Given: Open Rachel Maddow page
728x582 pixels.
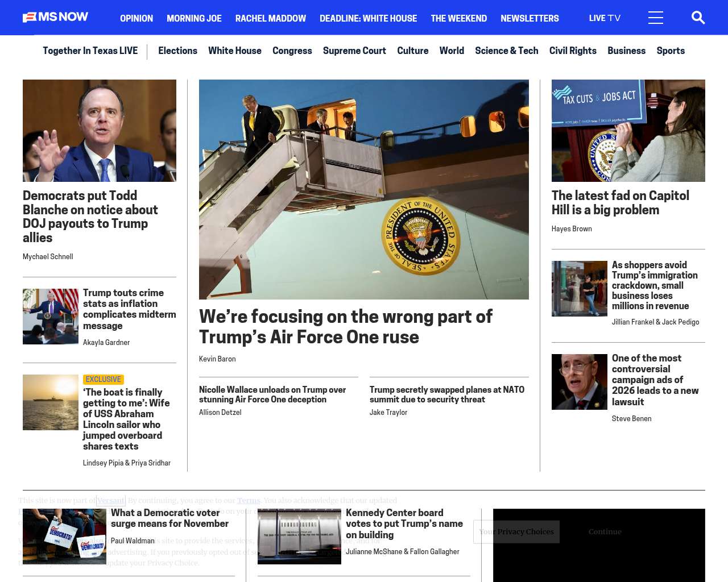Looking at the screenshot, I should [271, 18].
